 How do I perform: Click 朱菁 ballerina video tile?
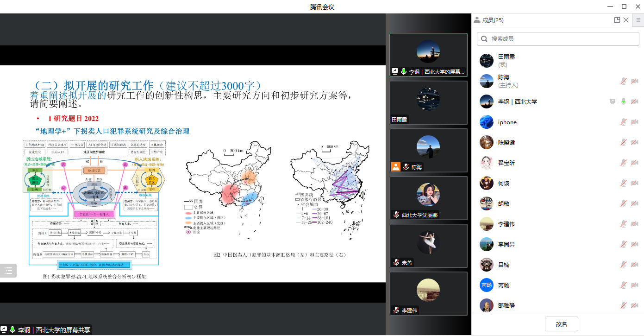click(428, 246)
